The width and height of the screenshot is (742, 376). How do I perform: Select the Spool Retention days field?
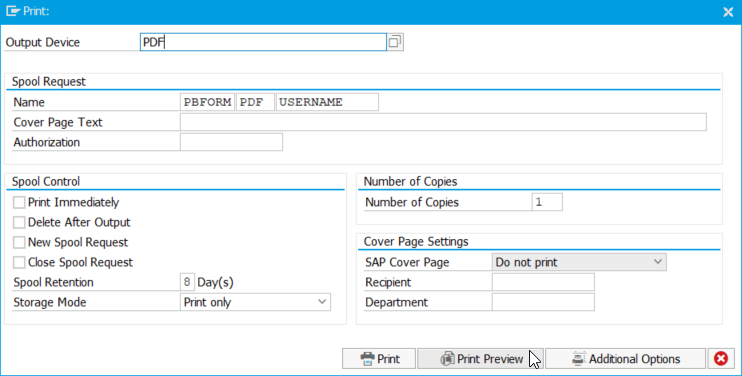(x=187, y=282)
